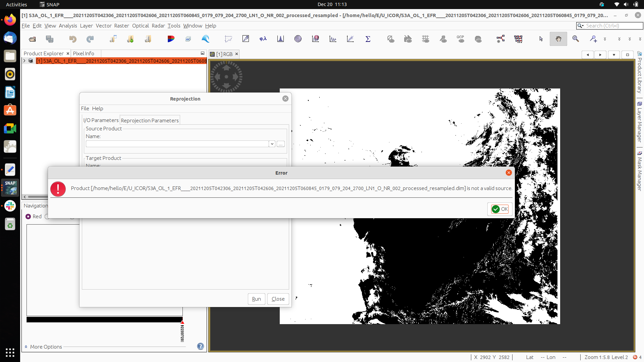This screenshot has height=362, width=644.
Task: Click the Navigation zoom slider red marker
Action: pyautogui.click(x=182, y=322)
